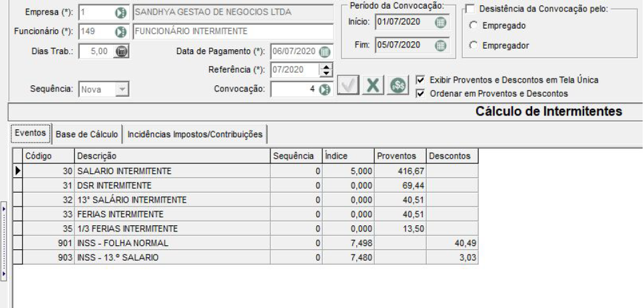Screen dimensions: 644x308
Task: Expand the Sequência dropdown
Action: pos(122,89)
